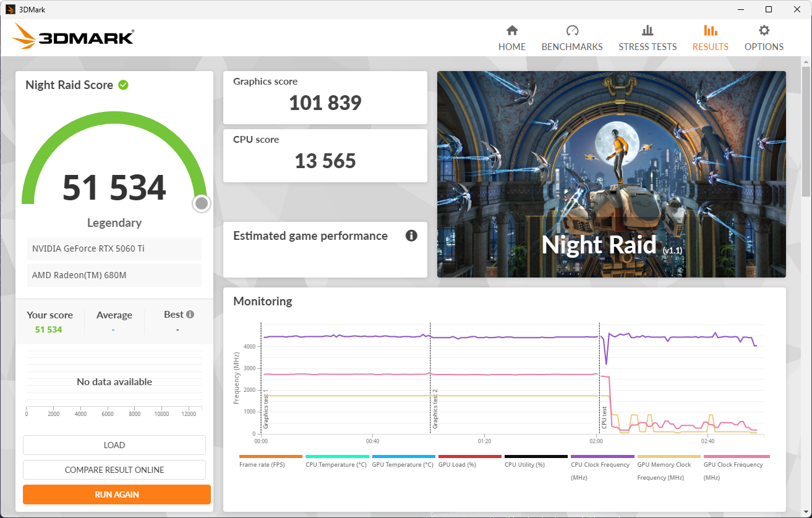
Task: Click the info icon beside Estimated game performance
Action: pyautogui.click(x=411, y=236)
